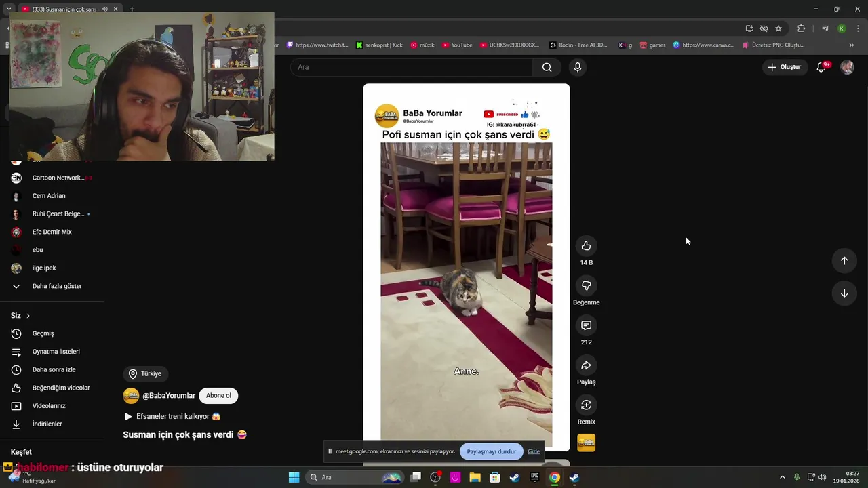Share the Short via Paylaş icon
This screenshot has width=868, height=488.
point(586,365)
